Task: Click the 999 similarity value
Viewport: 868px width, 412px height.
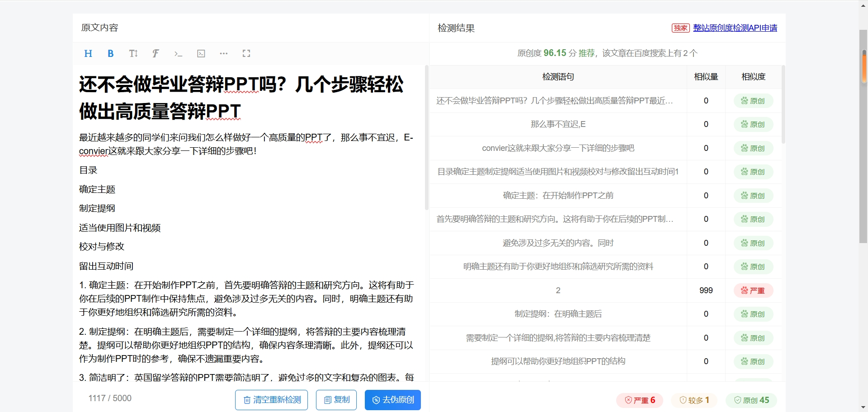Action: coord(706,290)
